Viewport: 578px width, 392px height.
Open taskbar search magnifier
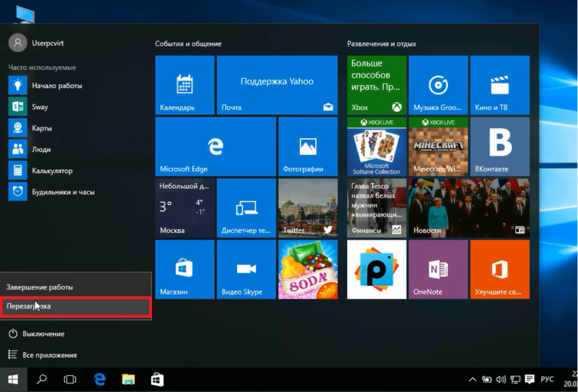pyautogui.click(x=42, y=379)
